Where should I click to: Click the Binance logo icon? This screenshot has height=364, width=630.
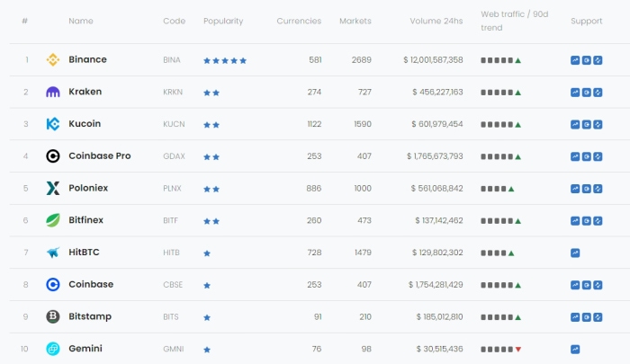tap(53, 60)
